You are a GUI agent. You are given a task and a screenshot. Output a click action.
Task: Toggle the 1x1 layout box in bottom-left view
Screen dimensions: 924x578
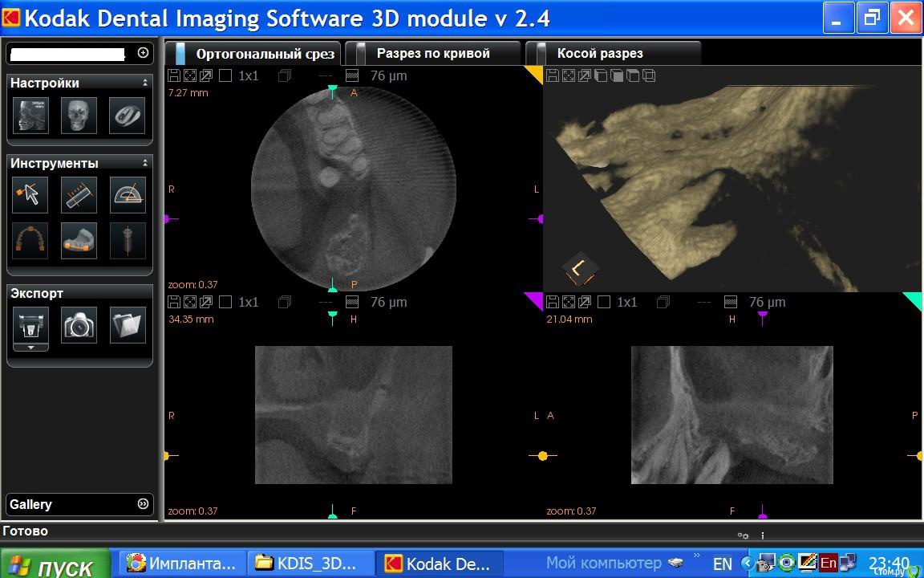225,303
